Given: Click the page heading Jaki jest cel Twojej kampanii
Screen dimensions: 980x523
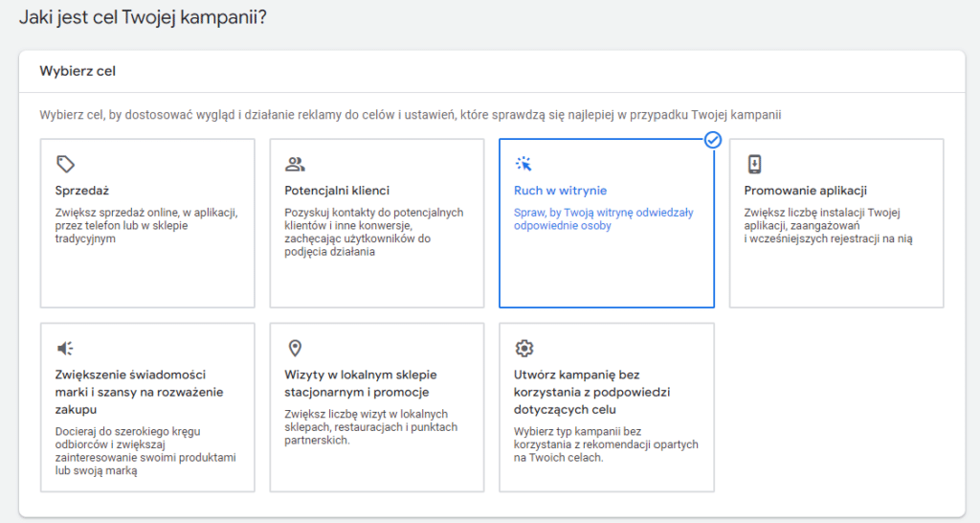Looking at the screenshot, I should [143, 18].
